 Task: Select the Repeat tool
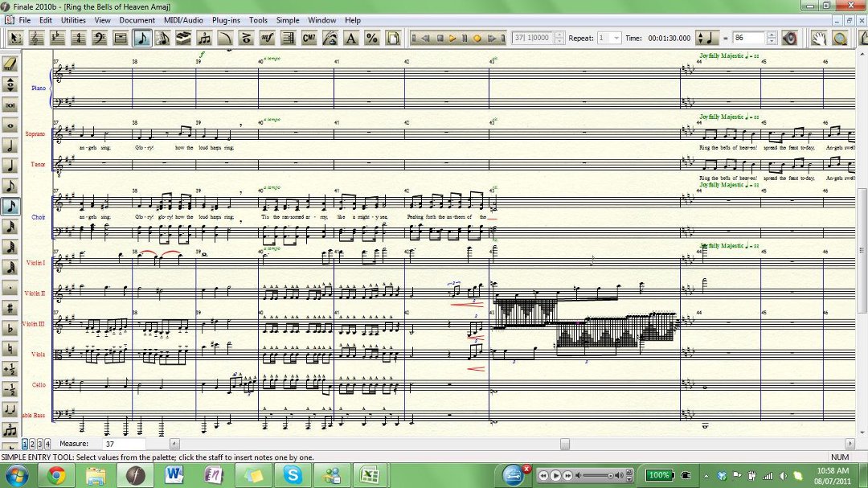point(289,39)
